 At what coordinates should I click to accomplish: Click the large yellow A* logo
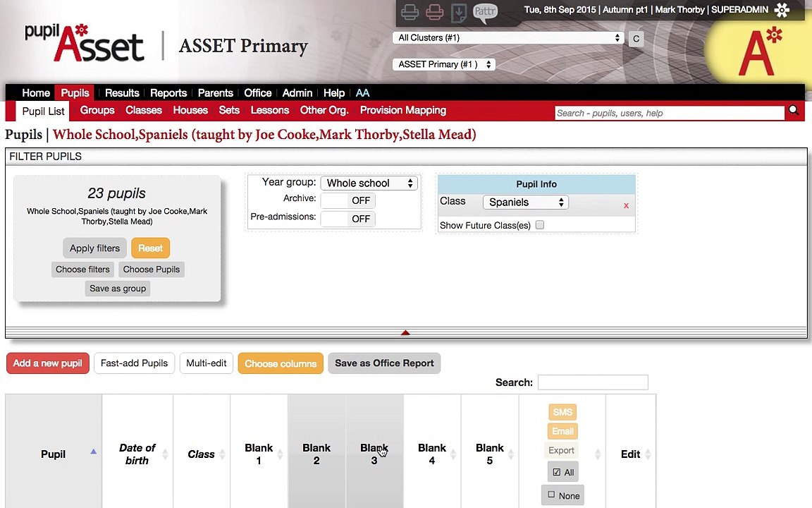[761, 52]
